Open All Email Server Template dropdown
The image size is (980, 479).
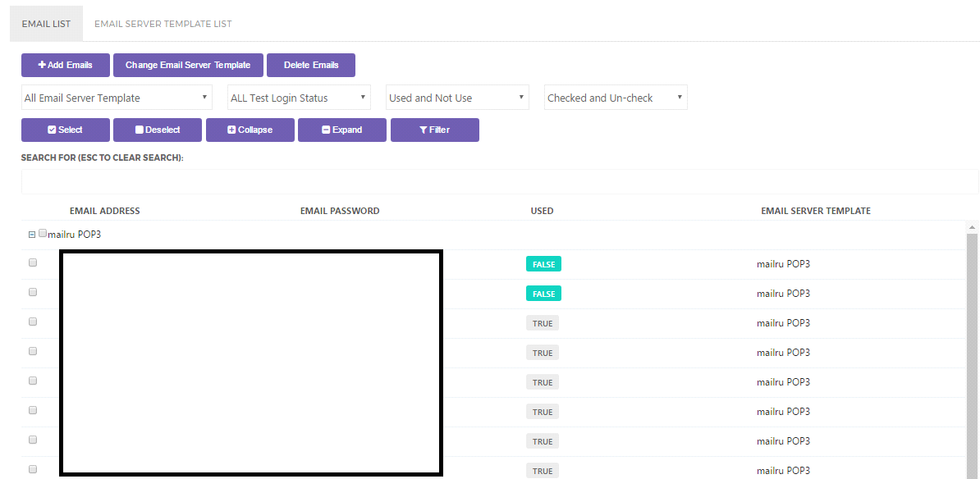click(117, 98)
